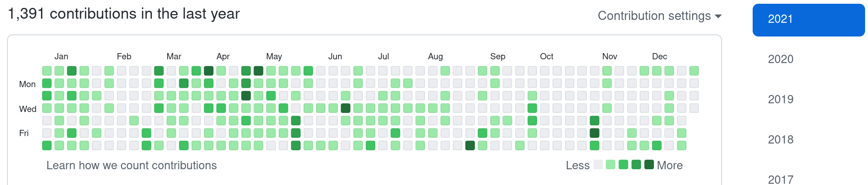Click the lightest green legend swatch

click(x=610, y=165)
